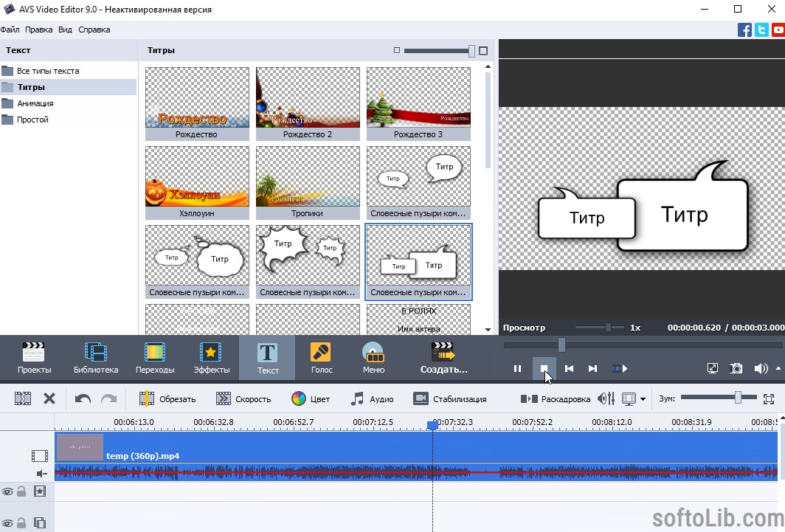Delete selected item with X icon
The height and width of the screenshot is (532, 785).
pyautogui.click(x=49, y=399)
